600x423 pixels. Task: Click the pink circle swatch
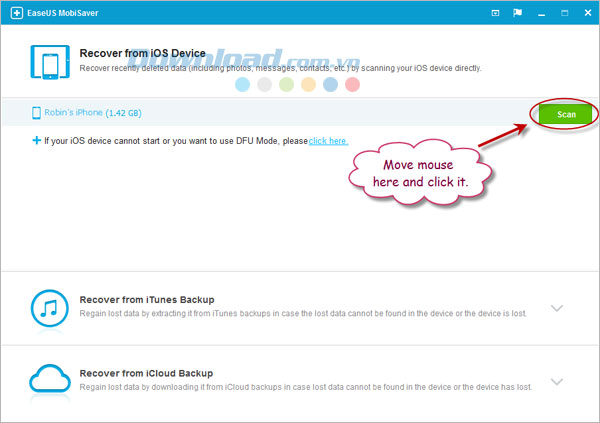pos(352,85)
